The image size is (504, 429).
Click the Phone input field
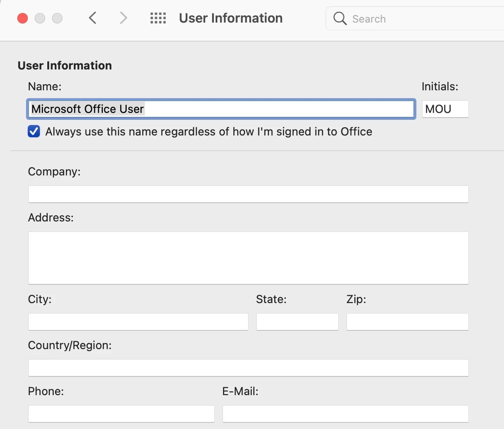coord(121,413)
